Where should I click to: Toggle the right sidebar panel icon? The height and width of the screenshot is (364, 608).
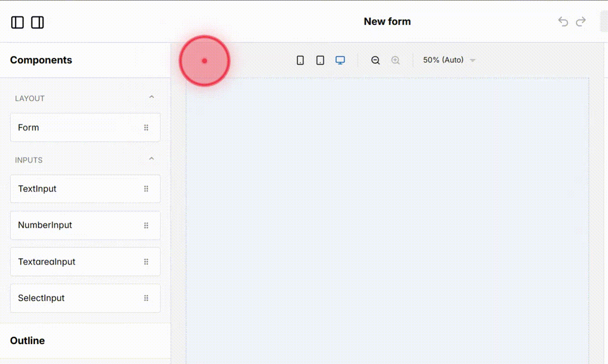(38, 22)
